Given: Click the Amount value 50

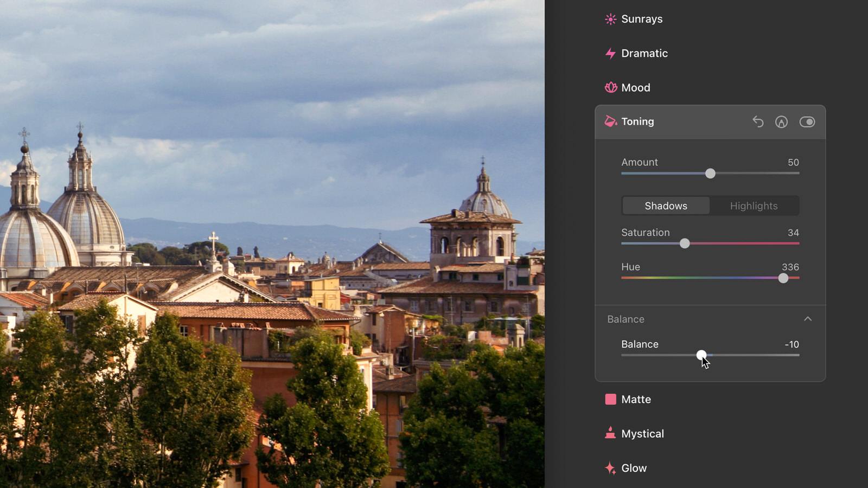Looking at the screenshot, I should 793,163.
